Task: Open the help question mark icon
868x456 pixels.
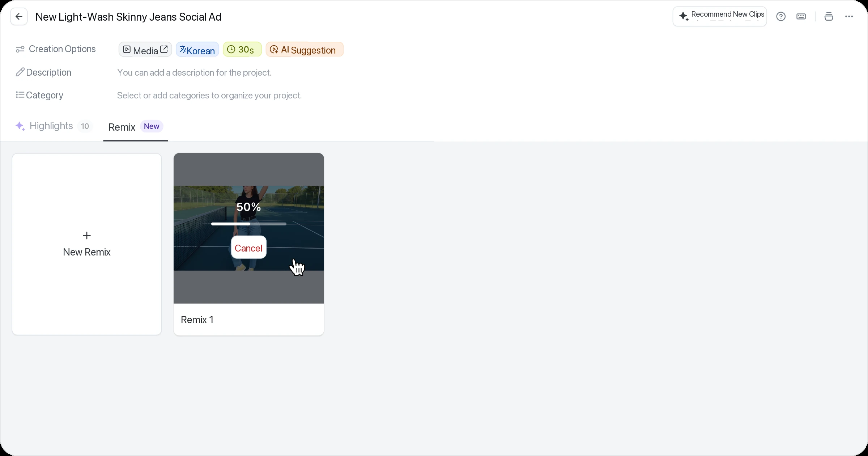Action: (781, 17)
